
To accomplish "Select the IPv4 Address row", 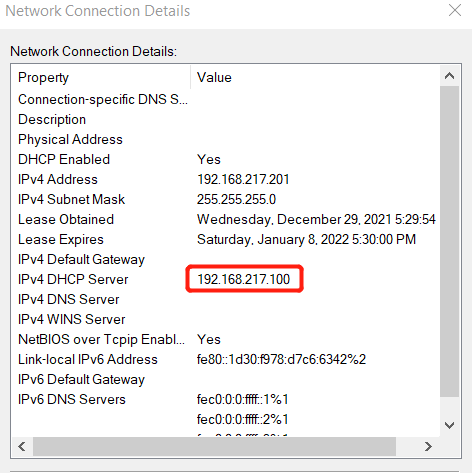I will click(x=226, y=179).
